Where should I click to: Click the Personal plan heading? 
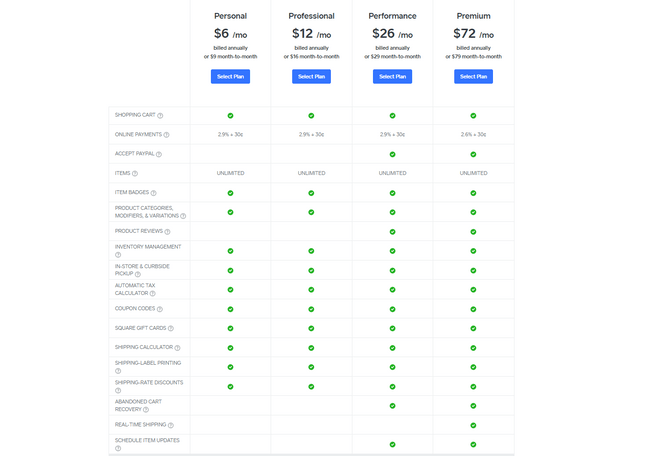coord(230,16)
